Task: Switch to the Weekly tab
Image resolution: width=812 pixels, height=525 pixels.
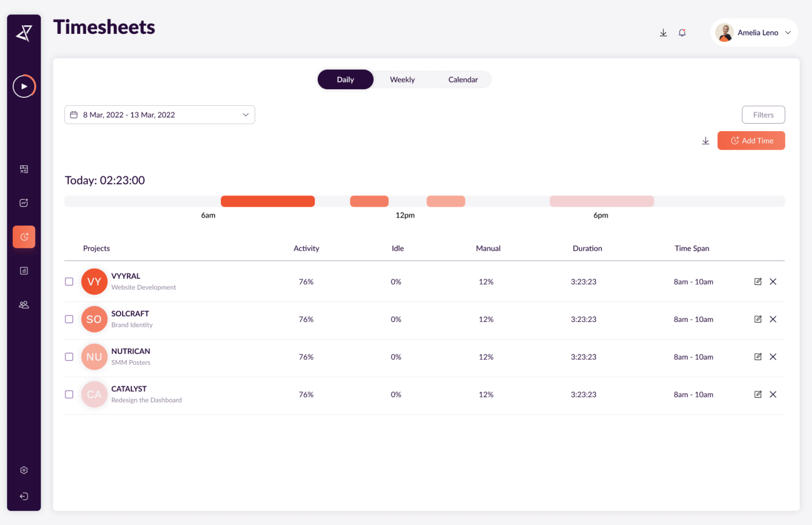Action: (x=402, y=79)
